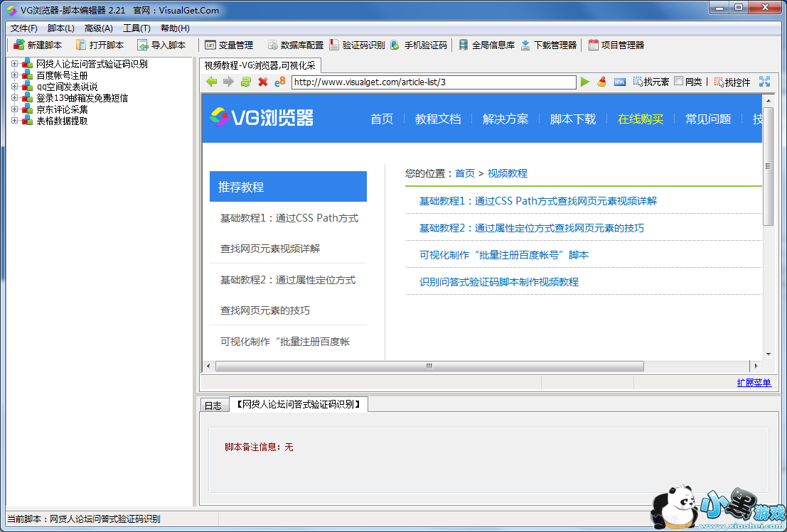Image resolution: width=787 pixels, height=532 pixels.
Task: Select 百度帐号注册 script in tree
Action: tap(62, 75)
